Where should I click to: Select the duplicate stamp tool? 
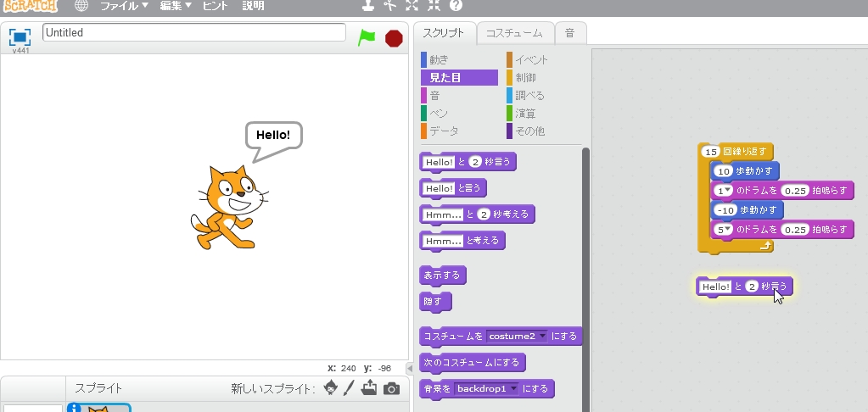coord(368,6)
